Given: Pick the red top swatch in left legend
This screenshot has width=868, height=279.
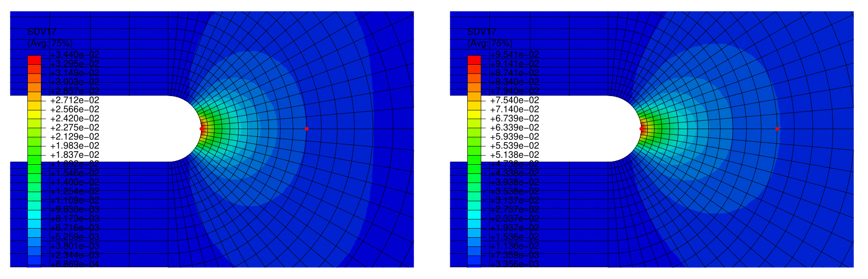Looking at the screenshot, I should click(34, 60).
